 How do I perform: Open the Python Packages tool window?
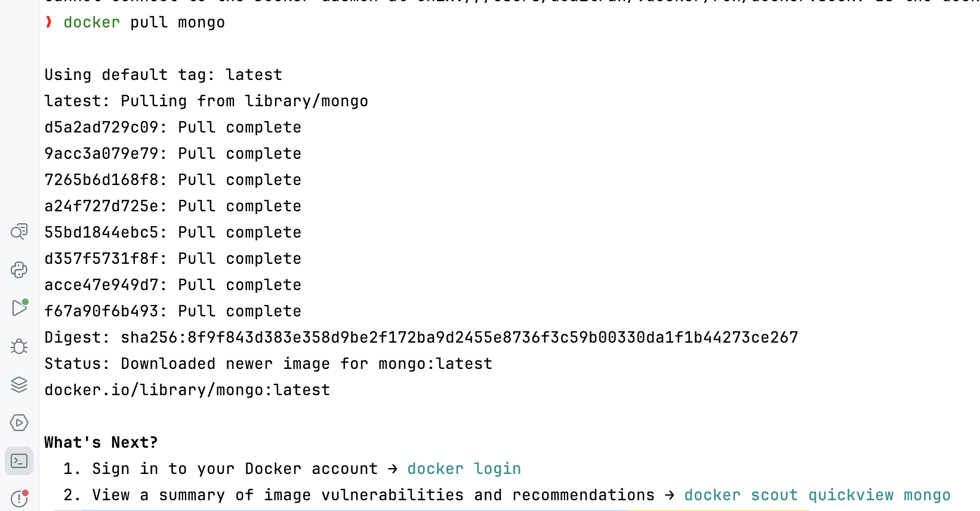coord(19,384)
